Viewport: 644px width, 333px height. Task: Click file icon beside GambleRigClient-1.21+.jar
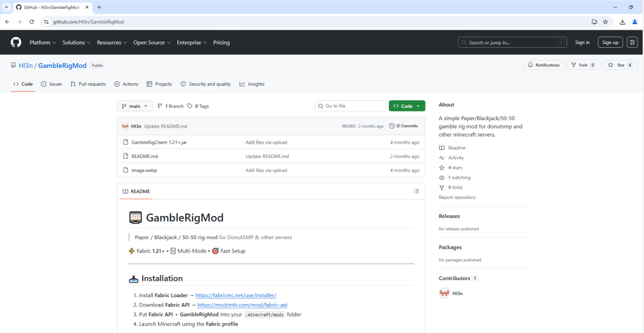[126, 142]
